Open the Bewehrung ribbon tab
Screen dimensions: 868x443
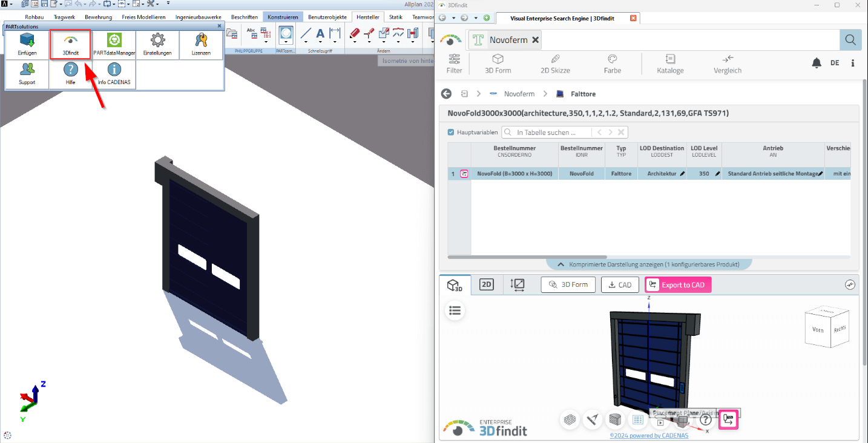click(98, 17)
